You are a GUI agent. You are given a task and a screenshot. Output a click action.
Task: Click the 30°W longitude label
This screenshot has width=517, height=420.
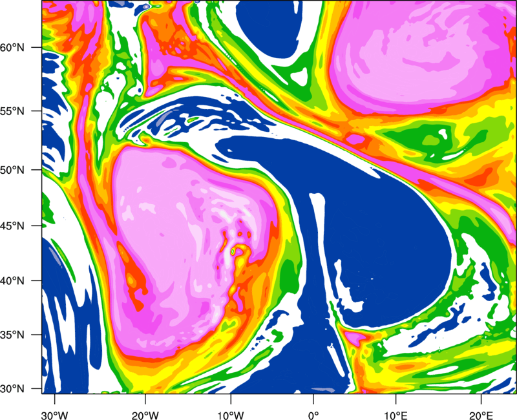tap(55, 415)
